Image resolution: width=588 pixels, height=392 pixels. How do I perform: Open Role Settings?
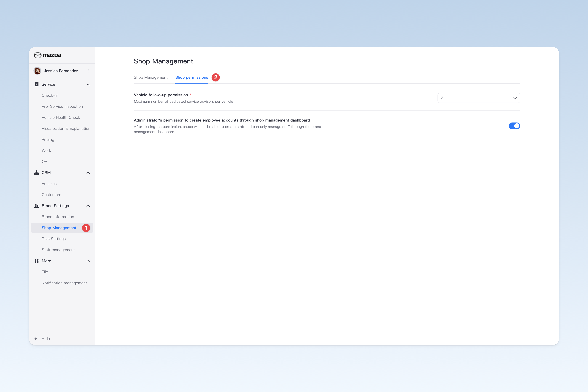coord(53,239)
